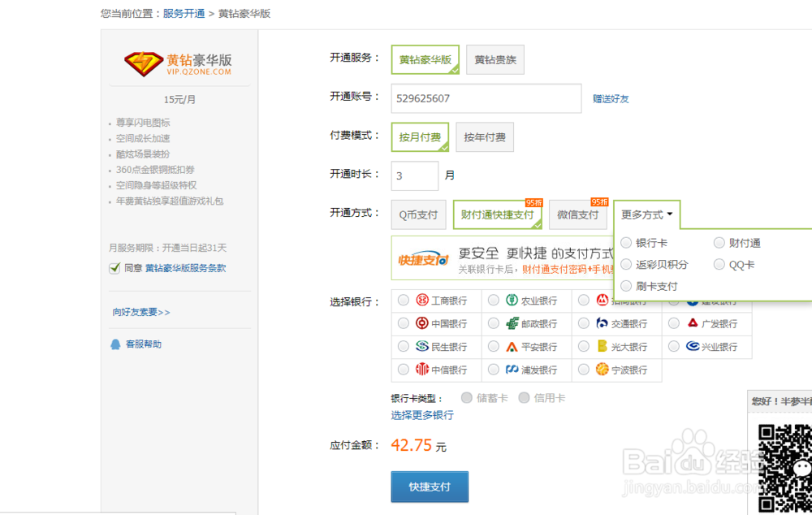Viewport: 812px width, 515px height.
Task: Click the 快捷支付 brand logo in banner
Action: [x=423, y=259]
